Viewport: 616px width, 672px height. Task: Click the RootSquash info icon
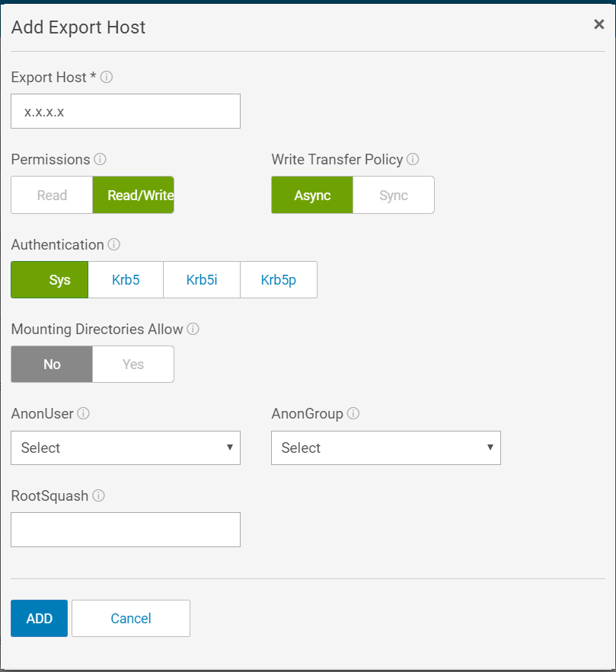point(98,495)
